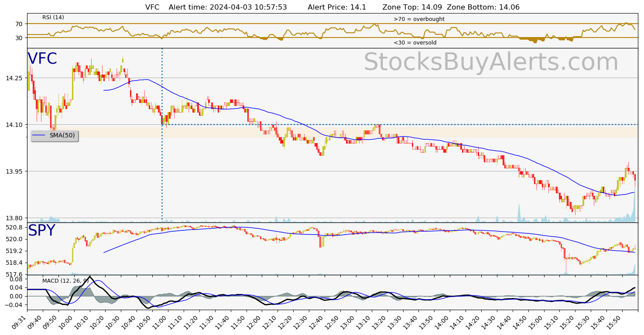Screen dimensions: 644x335
Task: Click the 12:00 time axis label
Action: coord(254,323)
